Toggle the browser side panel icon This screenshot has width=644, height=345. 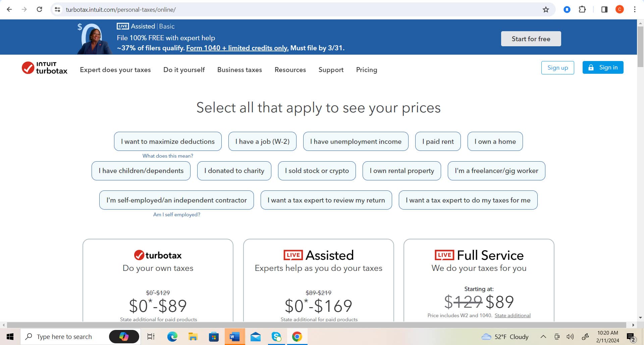tap(604, 9)
